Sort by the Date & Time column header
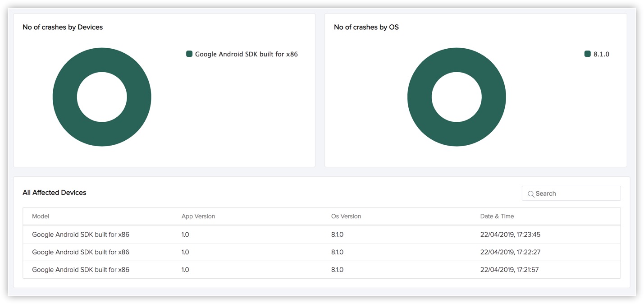 pos(497,216)
